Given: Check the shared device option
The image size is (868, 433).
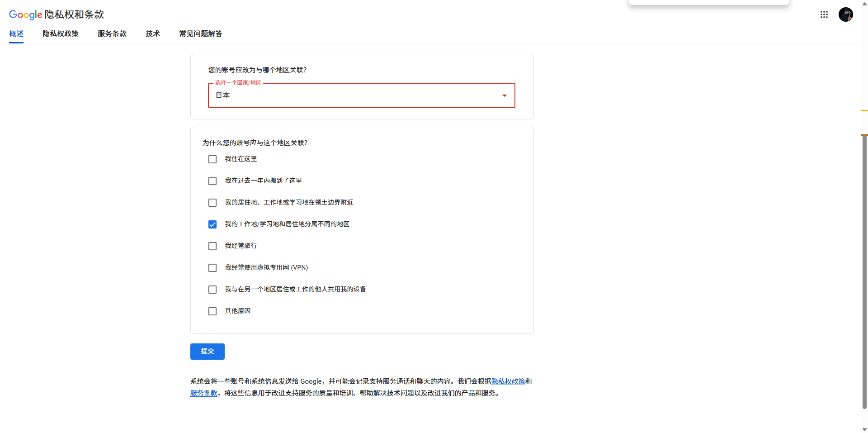Looking at the screenshot, I should tap(212, 289).
